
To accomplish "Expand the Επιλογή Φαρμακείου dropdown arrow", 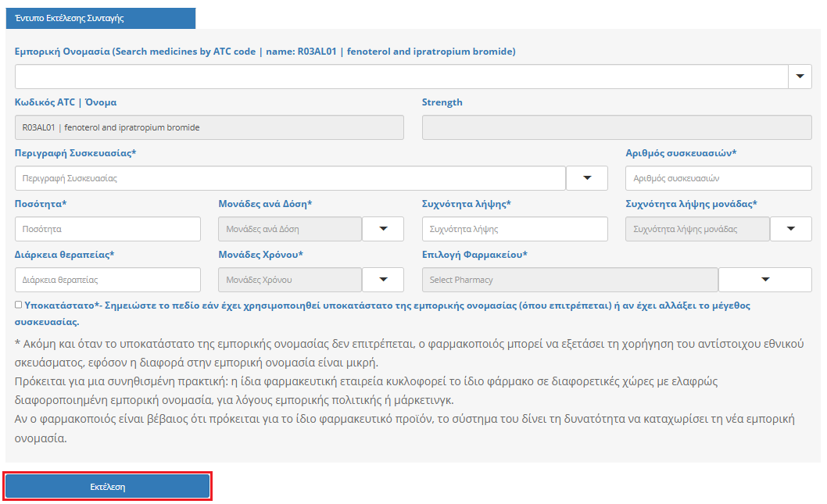I will (x=765, y=280).
